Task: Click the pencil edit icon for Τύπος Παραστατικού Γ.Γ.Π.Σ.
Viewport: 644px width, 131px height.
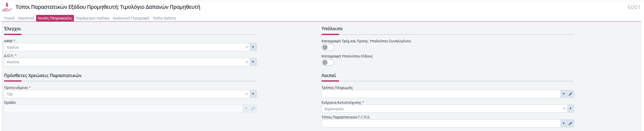Action: pyautogui.click(x=571, y=123)
